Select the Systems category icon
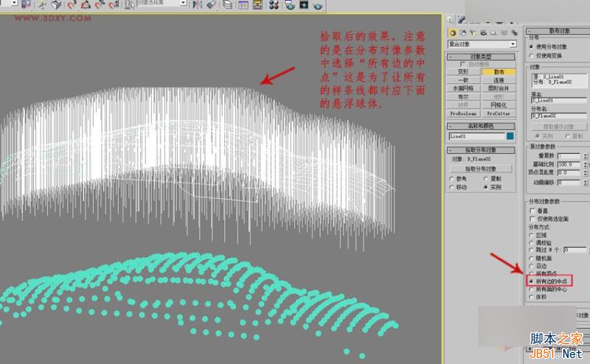Image resolution: width=590 pixels, height=364 pixels. [x=514, y=33]
